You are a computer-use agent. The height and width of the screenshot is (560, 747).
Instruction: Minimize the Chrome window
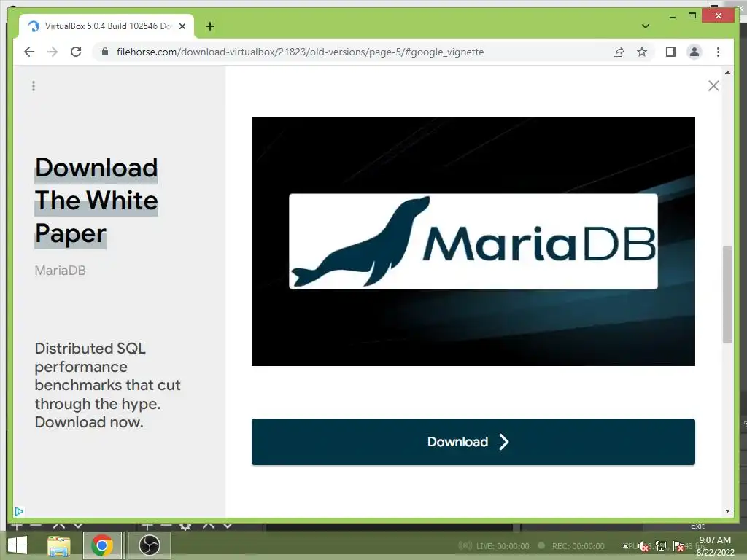tap(672, 17)
